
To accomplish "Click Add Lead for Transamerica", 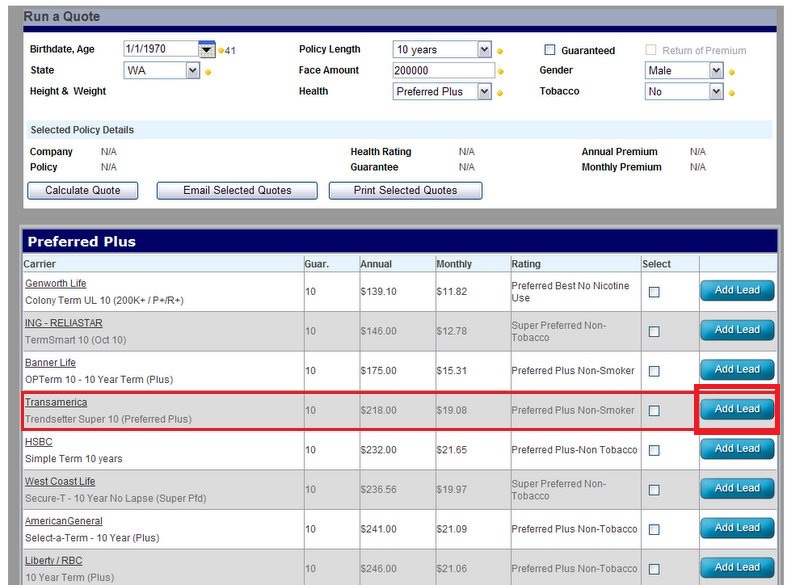I will click(x=737, y=409).
